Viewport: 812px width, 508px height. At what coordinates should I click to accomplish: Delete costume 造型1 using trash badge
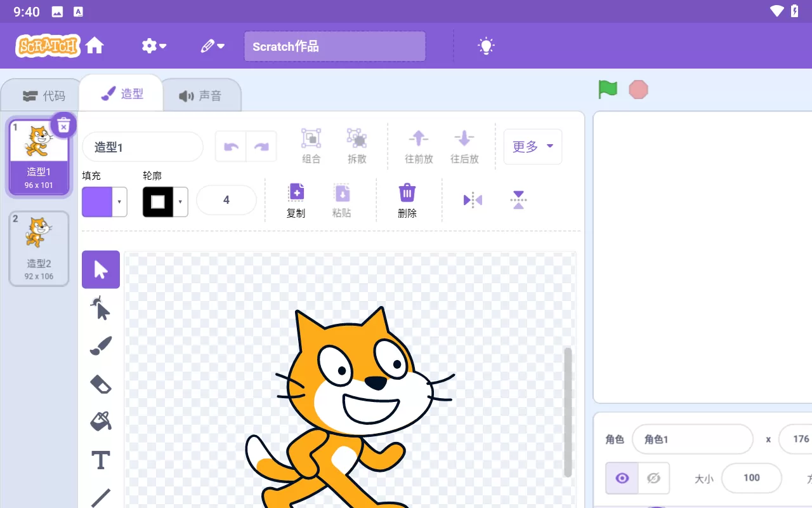(63, 126)
